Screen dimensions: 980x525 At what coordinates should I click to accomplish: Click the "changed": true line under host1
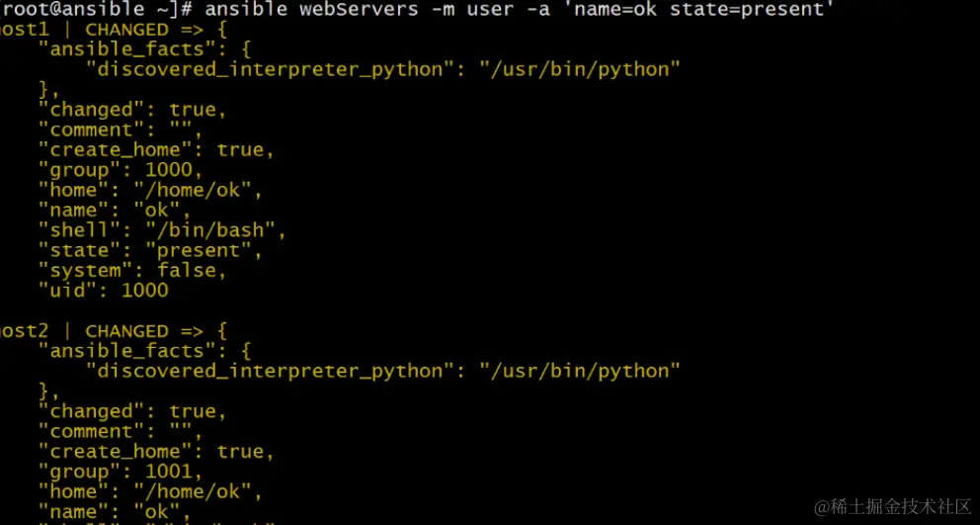[x=132, y=110]
